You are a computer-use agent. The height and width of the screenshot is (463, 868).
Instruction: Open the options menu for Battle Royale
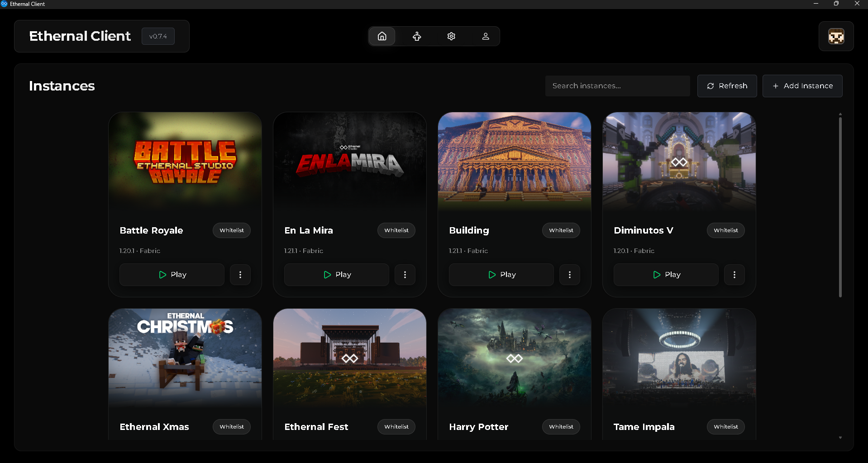point(240,274)
